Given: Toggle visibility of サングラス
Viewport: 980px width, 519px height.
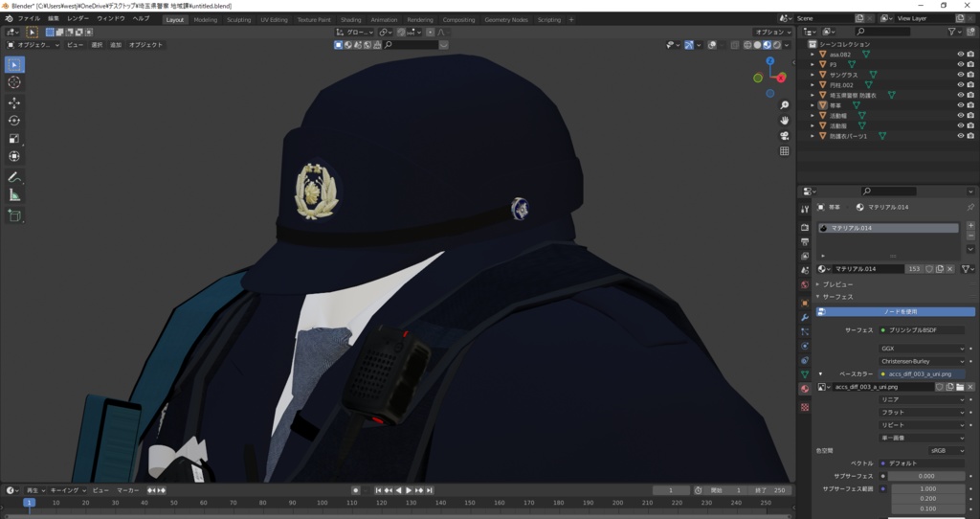Looking at the screenshot, I should (961, 75).
